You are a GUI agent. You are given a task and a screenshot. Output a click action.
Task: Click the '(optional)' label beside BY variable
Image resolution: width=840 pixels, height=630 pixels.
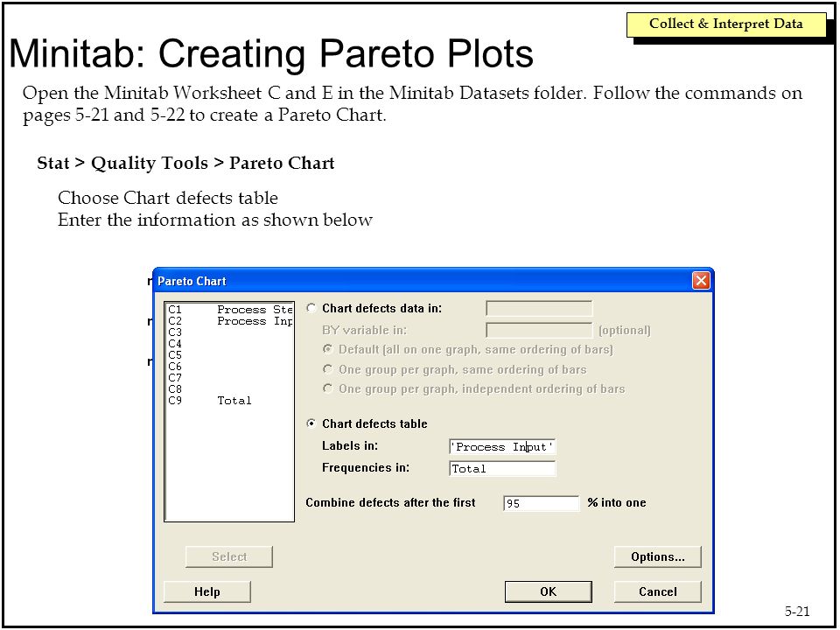[625, 331]
